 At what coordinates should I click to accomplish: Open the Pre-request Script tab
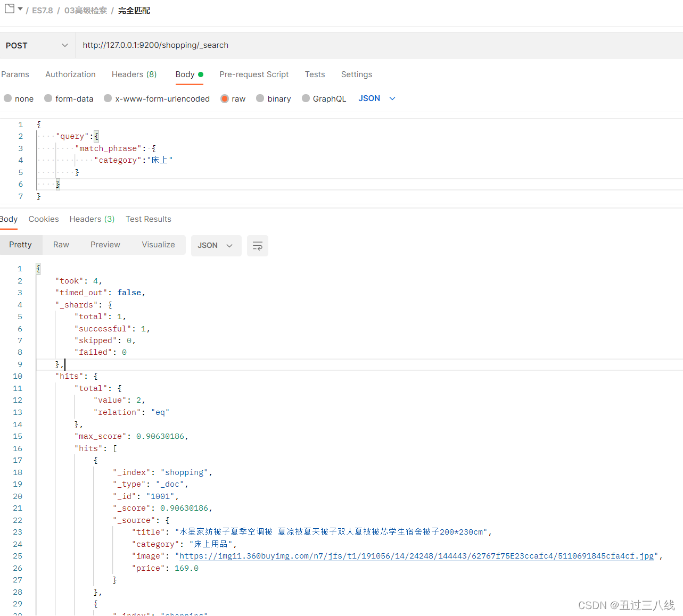click(x=254, y=74)
